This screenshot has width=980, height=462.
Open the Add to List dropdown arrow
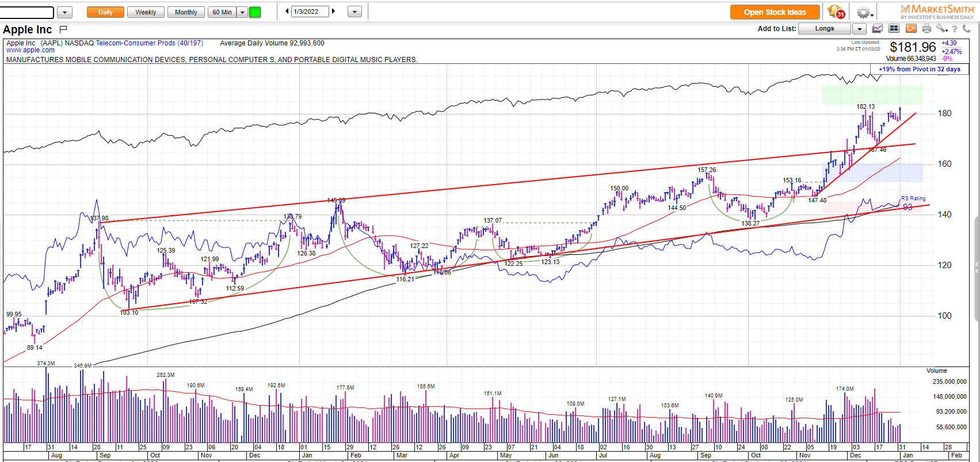859,29
